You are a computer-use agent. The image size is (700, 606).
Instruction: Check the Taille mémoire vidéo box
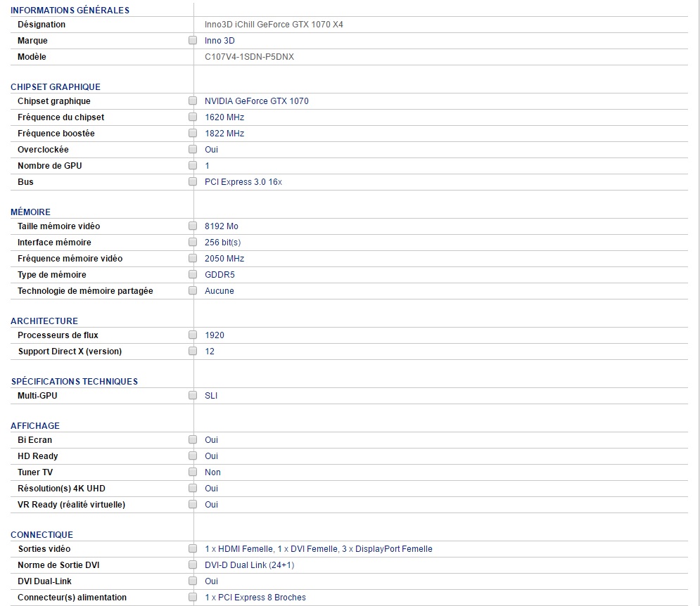[x=193, y=226]
